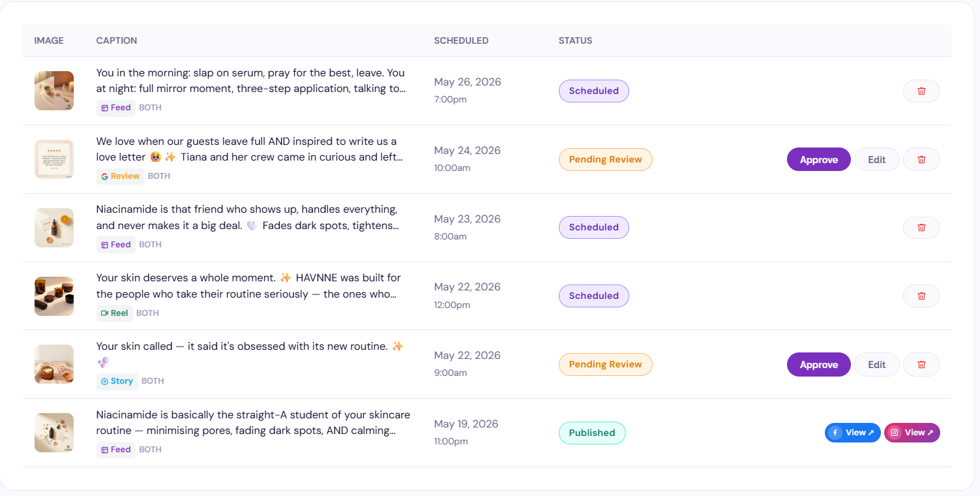980x496 pixels.
Task: Click Feed tag on May 23 Niacinamide post
Action: point(116,245)
